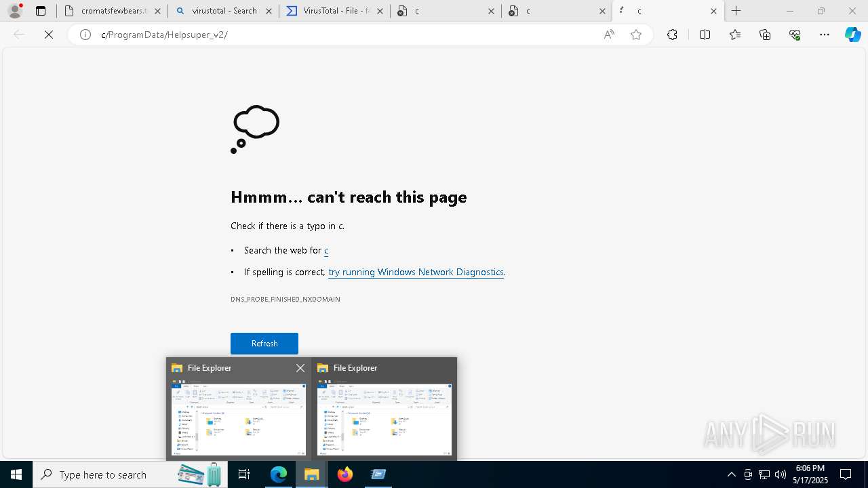This screenshot has width=868, height=488.
Task: Open the Copilot sidebar icon
Action: pyautogui.click(x=852, y=35)
